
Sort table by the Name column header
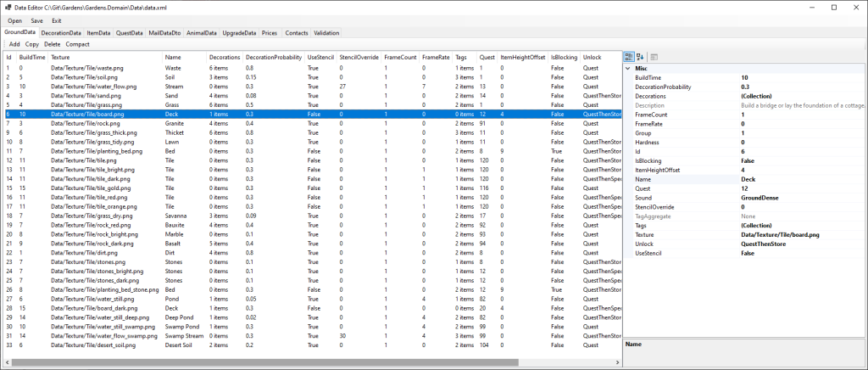[x=173, y=57]
